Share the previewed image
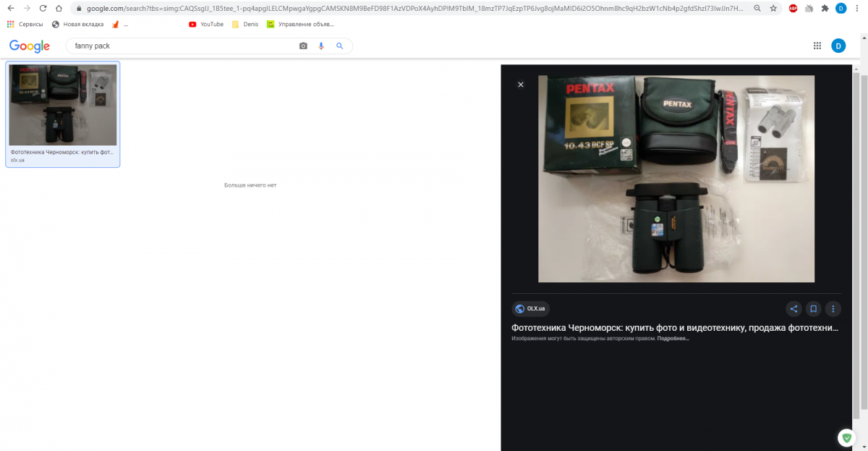 point(793,309)
